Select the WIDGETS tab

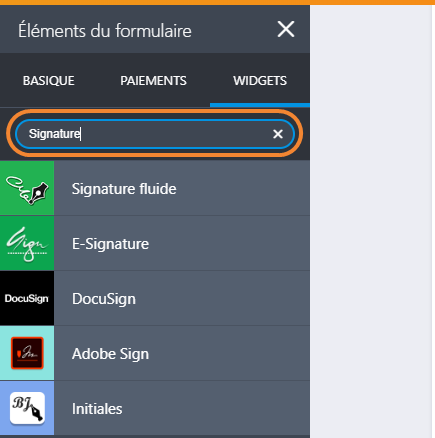click(260, 81)
